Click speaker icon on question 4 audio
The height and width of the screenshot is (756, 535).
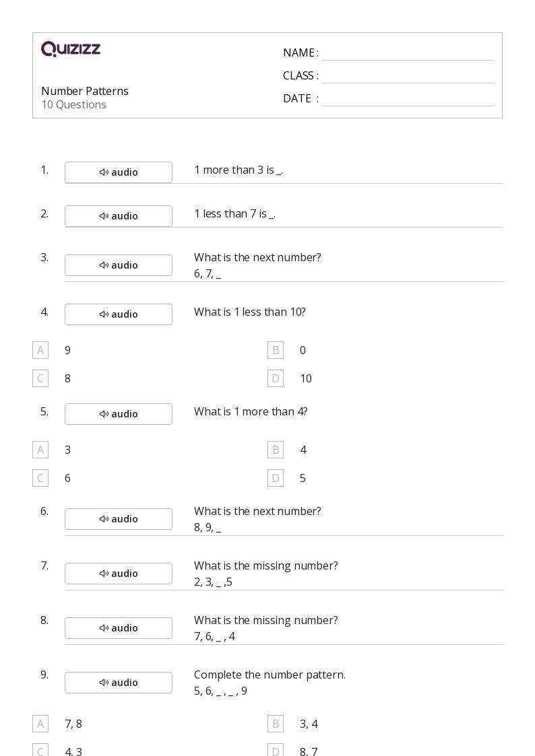pos(104,314)
